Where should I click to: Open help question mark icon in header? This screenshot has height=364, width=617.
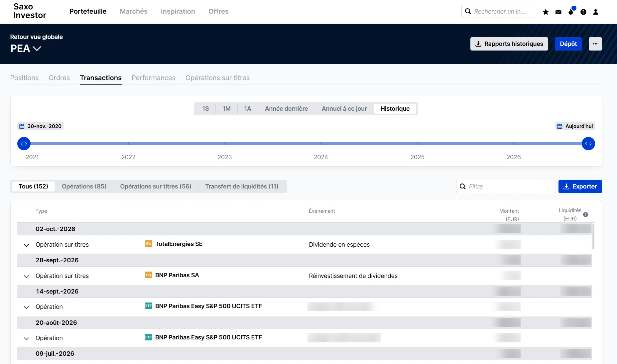coord(583,12)
